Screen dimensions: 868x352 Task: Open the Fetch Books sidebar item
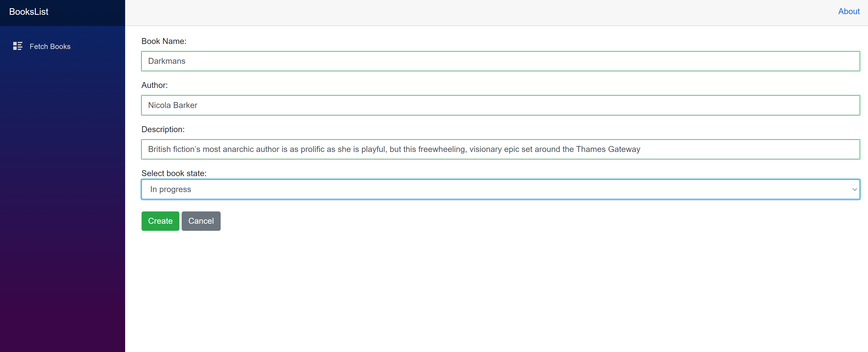click(x=50, y=46)
